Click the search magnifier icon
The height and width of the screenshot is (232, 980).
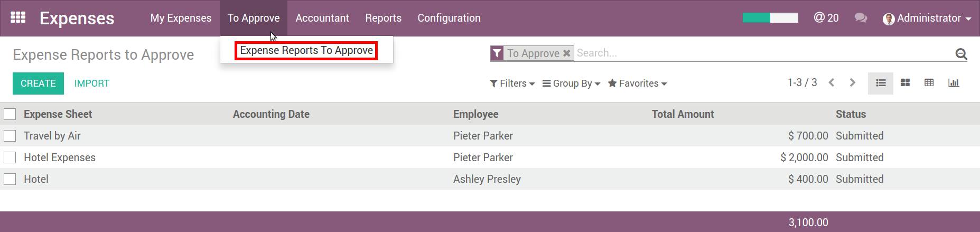tap(961, 53)
